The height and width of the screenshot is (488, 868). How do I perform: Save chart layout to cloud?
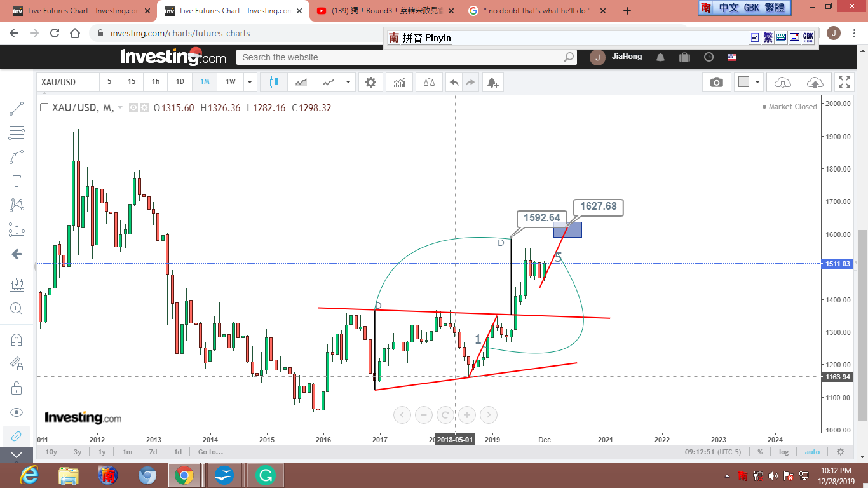(815, 82)
